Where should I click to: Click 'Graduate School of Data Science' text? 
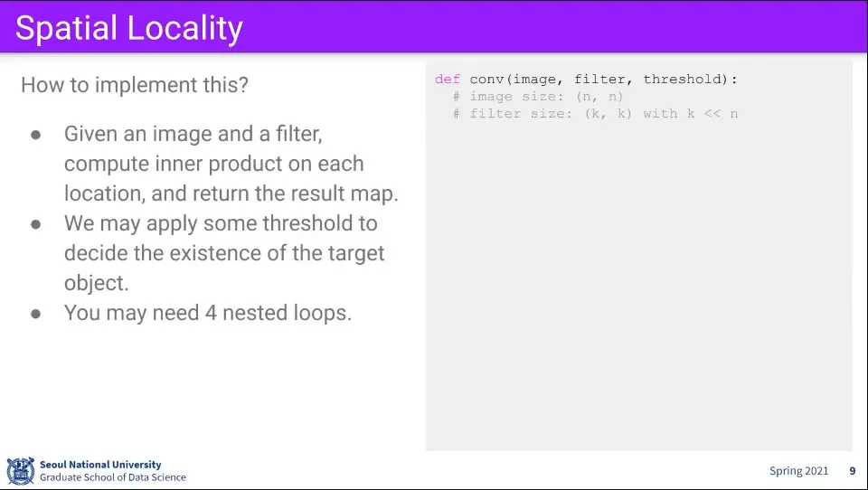(x=113, y=477)
